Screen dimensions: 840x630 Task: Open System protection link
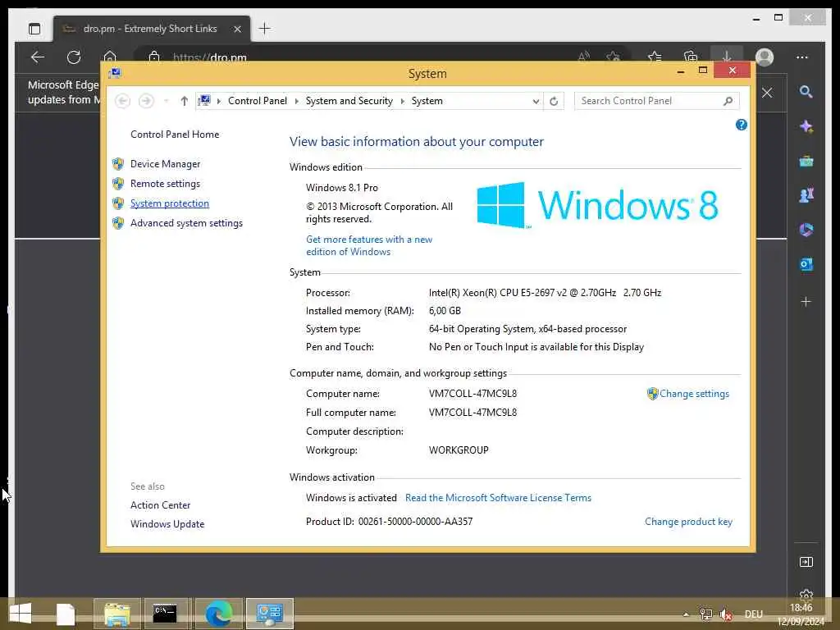tap(169, 203)
